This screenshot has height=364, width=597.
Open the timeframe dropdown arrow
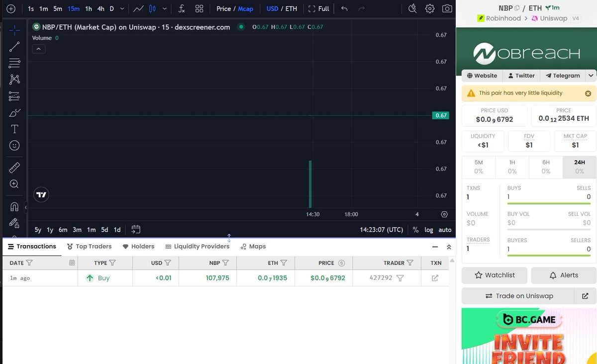click(x=122, y=8)
